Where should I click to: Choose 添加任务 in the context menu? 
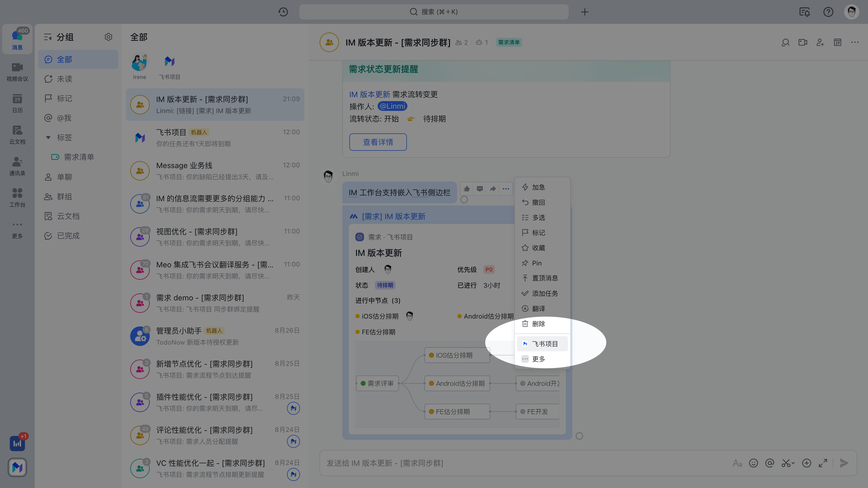[x=542, y=293]
